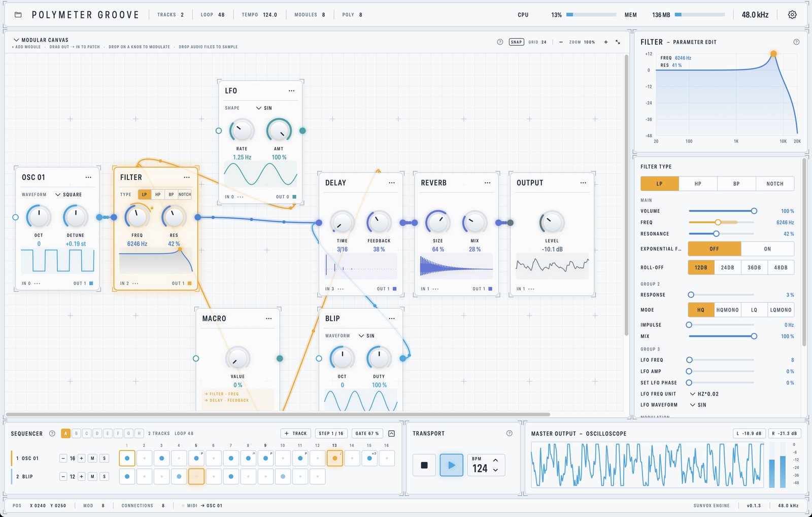Click the play button in Transport
This screenshot has width=812, height=517.
[x=452, y=465]
